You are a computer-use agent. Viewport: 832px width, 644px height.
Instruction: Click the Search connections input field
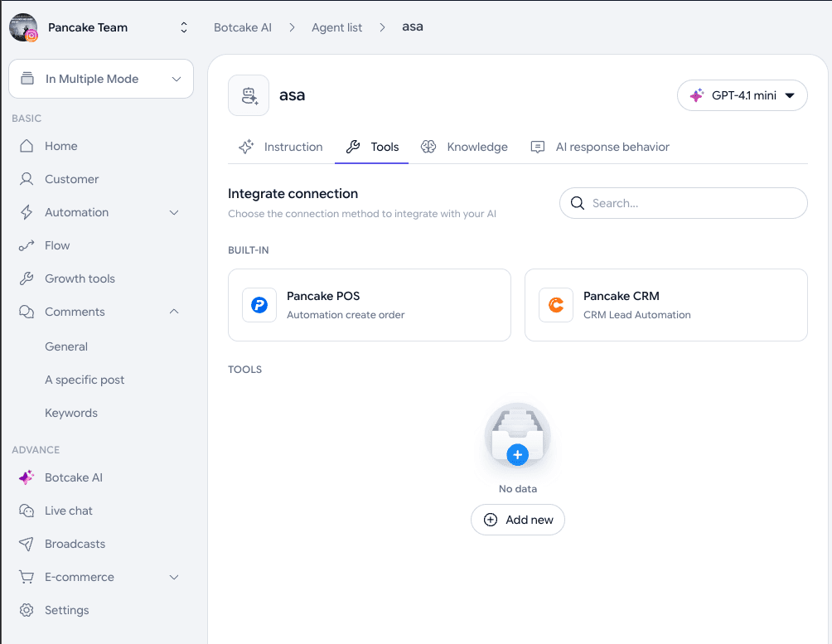pos(684,203)
